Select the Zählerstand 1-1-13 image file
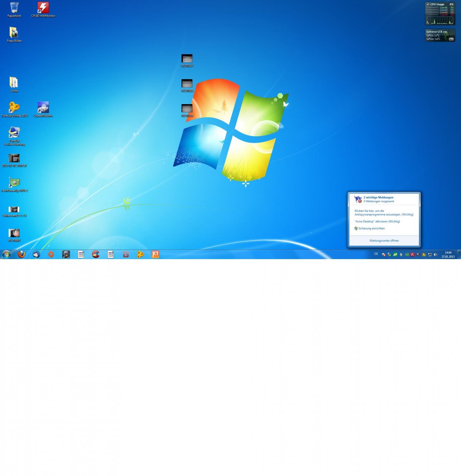The width and height of the screenshot is (461, 476). tap(14, 211)
